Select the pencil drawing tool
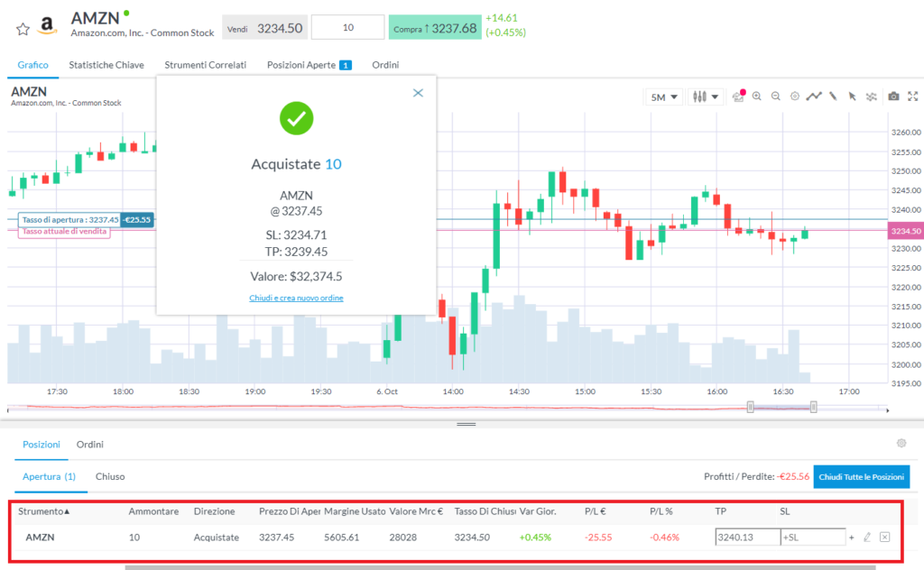Screen dimensions: 924x570 point(833,96)
